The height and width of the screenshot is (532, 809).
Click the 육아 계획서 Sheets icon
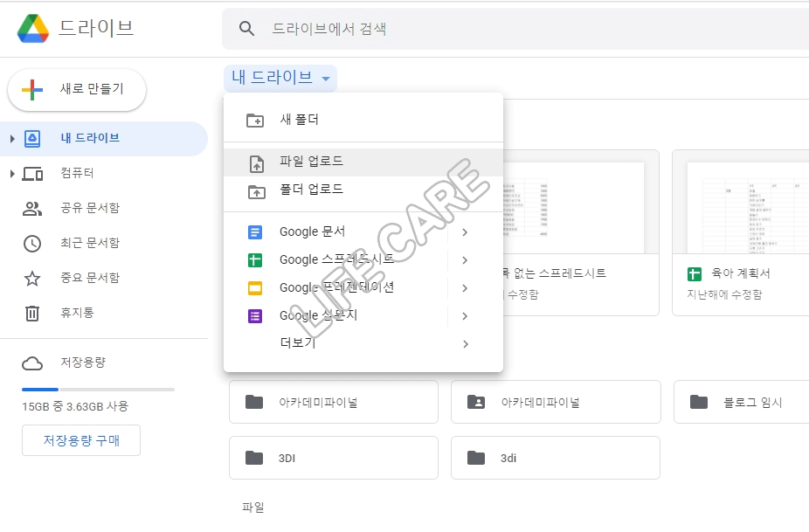(x=695, y=274)
